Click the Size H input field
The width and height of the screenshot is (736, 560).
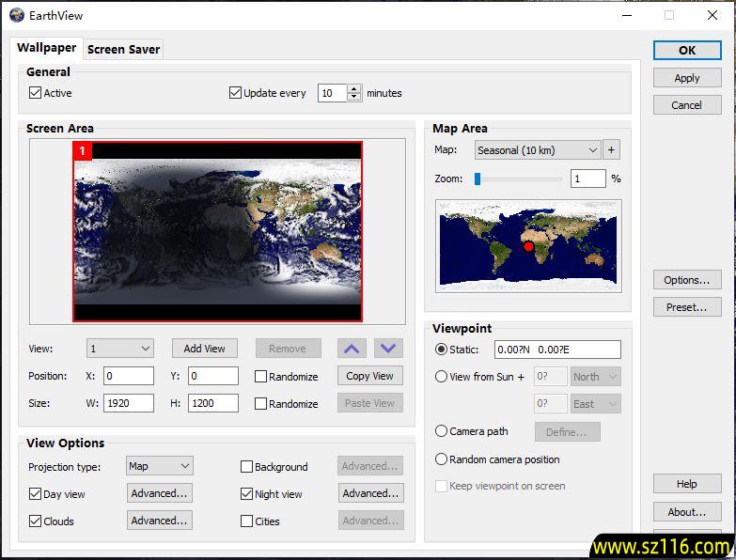click(213, 403)
